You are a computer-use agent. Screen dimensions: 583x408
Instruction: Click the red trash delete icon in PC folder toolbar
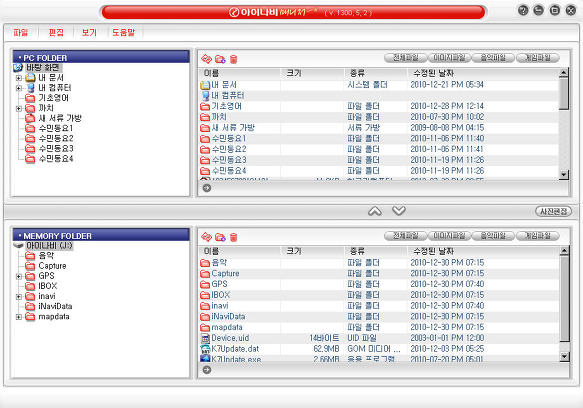(x=233, y=59)
